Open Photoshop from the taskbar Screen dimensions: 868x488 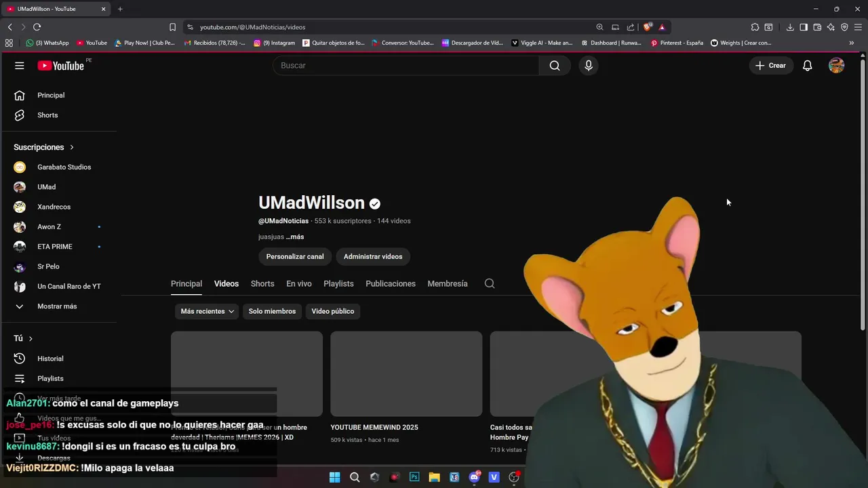click(414, 477)
